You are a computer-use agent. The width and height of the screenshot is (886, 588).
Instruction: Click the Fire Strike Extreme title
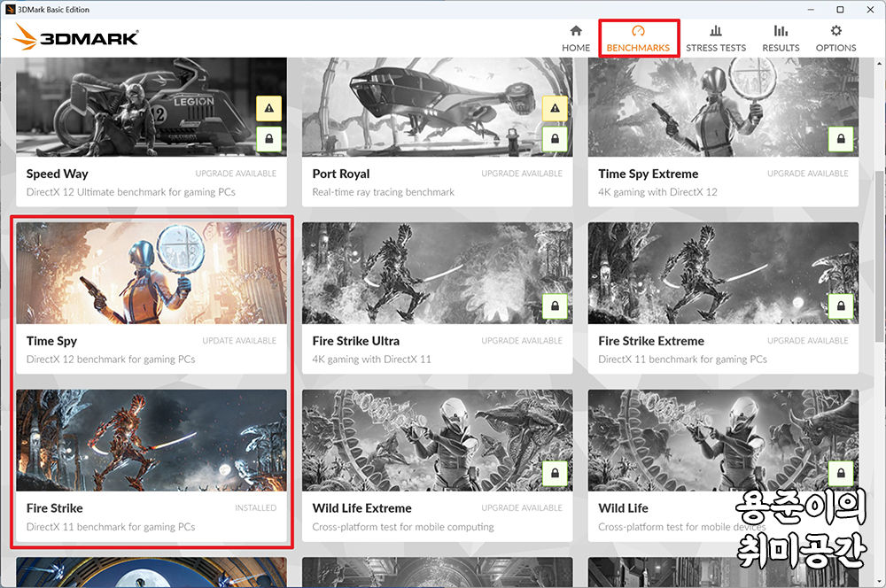click(651, 341)
